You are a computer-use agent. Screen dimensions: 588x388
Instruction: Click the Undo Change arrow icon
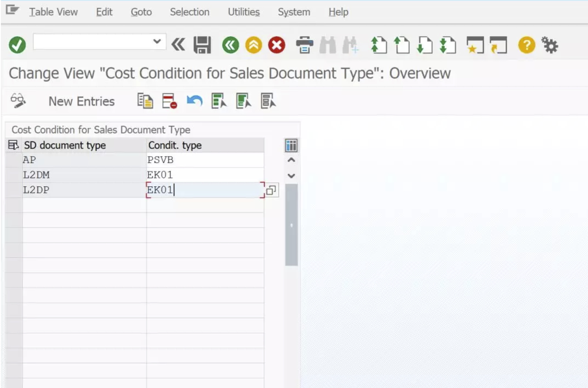click(x=194, y=101)
